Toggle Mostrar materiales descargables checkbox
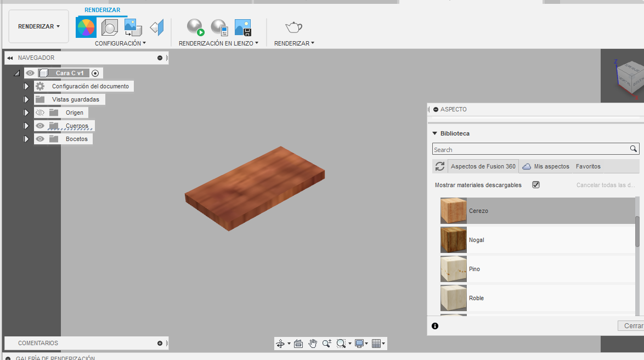Screen dimensions: 644x360 click(x=536, y=184)
